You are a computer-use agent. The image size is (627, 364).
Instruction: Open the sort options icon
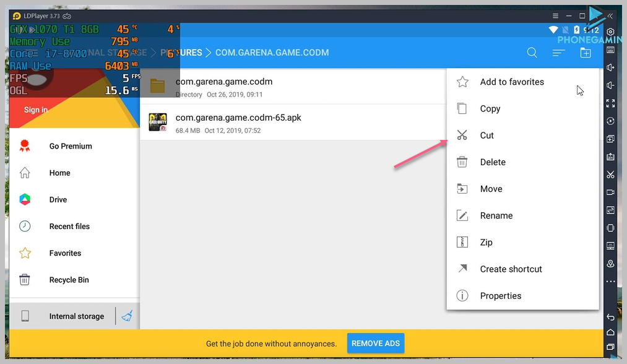coord(559,53)
